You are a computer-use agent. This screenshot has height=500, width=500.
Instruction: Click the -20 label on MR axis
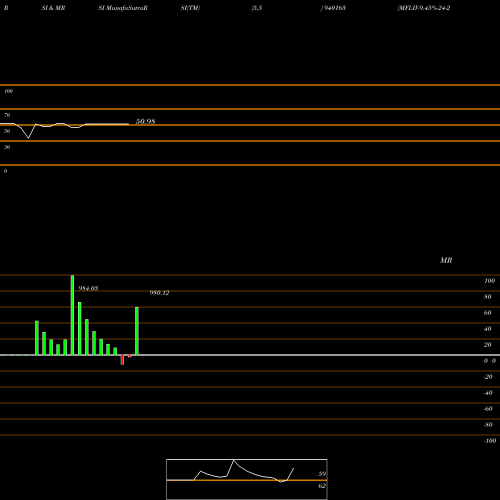click(488, 377)
